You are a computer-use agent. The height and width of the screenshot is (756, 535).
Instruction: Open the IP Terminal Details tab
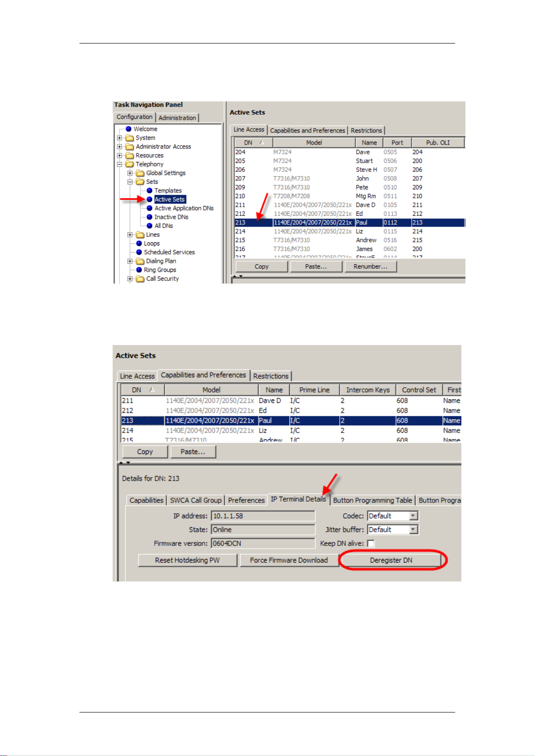pos(298,499)
